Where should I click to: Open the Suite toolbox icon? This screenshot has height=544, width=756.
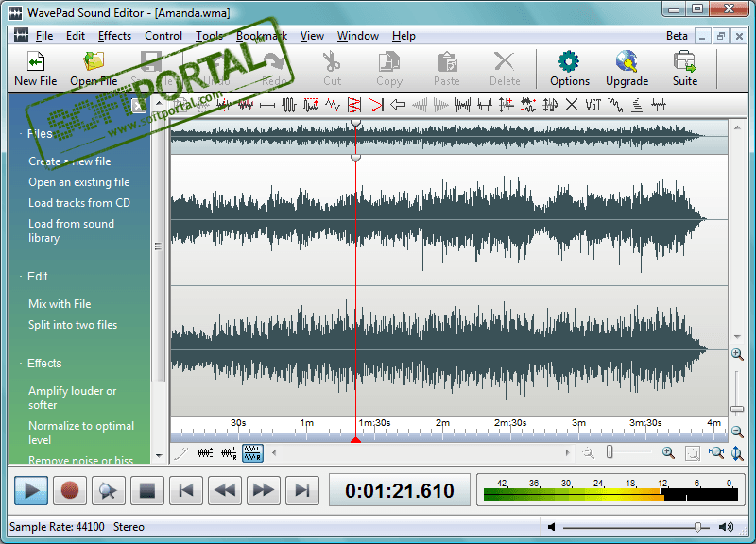click(684, 61)
